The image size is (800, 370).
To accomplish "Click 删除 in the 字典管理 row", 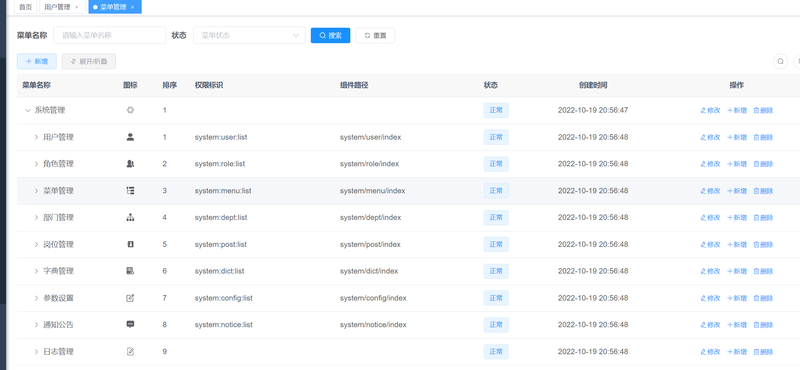I will click(x=763, y=271).
